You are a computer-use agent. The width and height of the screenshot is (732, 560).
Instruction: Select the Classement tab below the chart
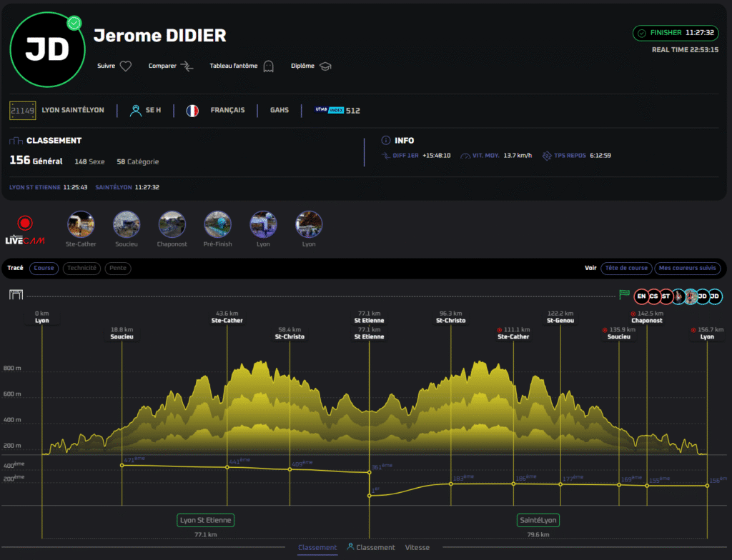click(x=317, y=548)
